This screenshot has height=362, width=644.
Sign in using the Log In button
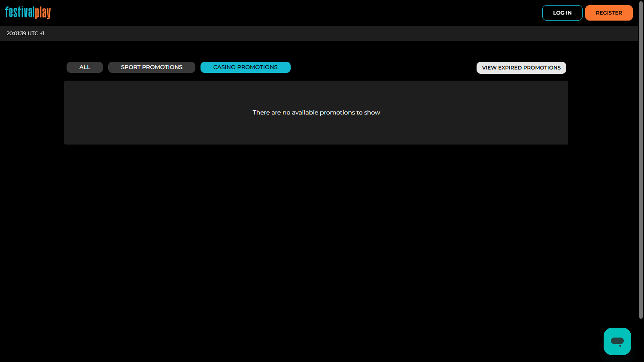tap(562, 13)
